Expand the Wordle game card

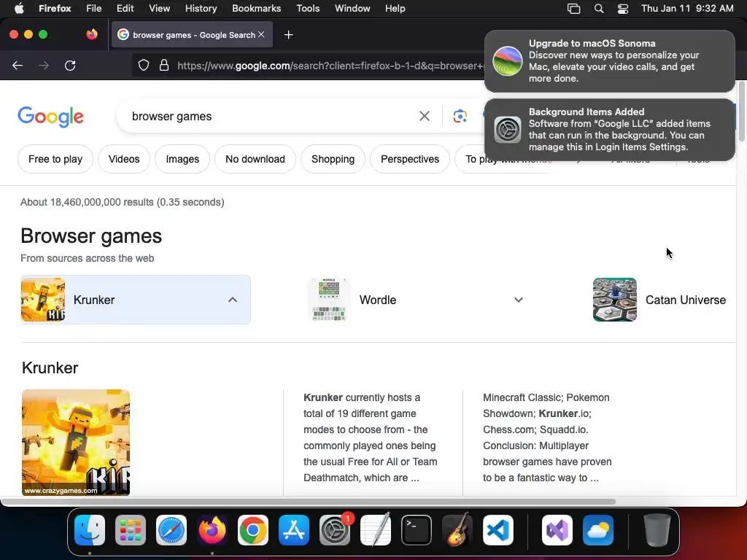click(519, 300)
